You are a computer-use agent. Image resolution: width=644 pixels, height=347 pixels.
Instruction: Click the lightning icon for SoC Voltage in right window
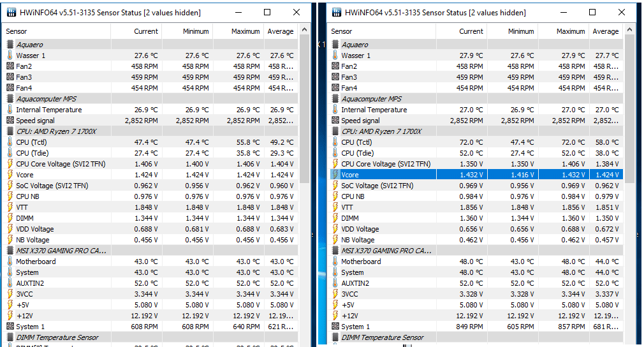(335, 186)
